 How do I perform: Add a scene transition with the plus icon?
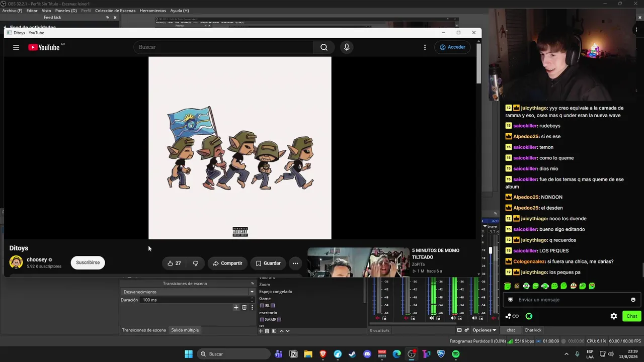236,307
